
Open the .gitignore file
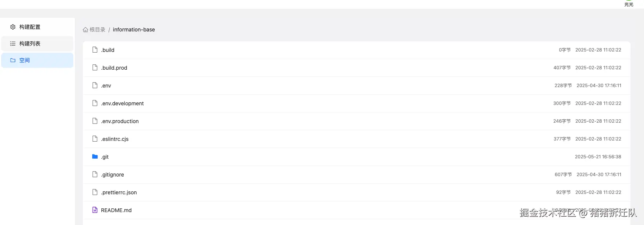[113, 175]
